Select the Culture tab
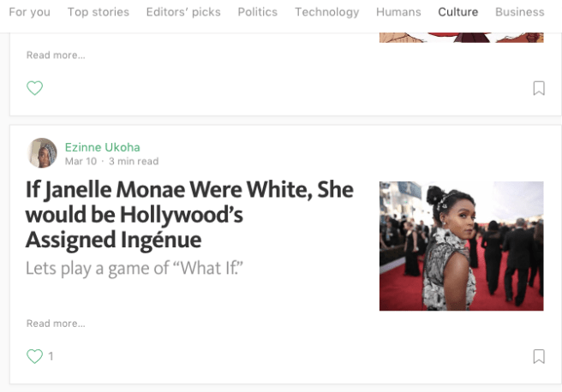Viewport: 562px width, 392px height. 458,12
